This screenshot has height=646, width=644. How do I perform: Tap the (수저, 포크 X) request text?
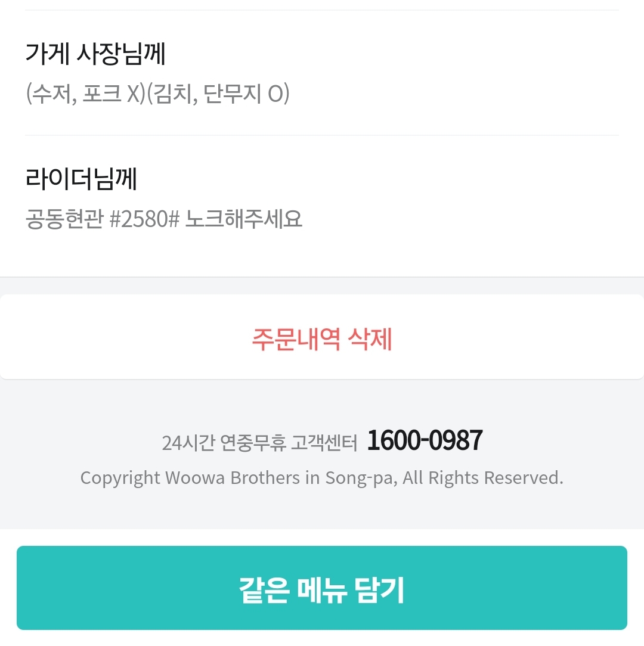tap(83, 94)
